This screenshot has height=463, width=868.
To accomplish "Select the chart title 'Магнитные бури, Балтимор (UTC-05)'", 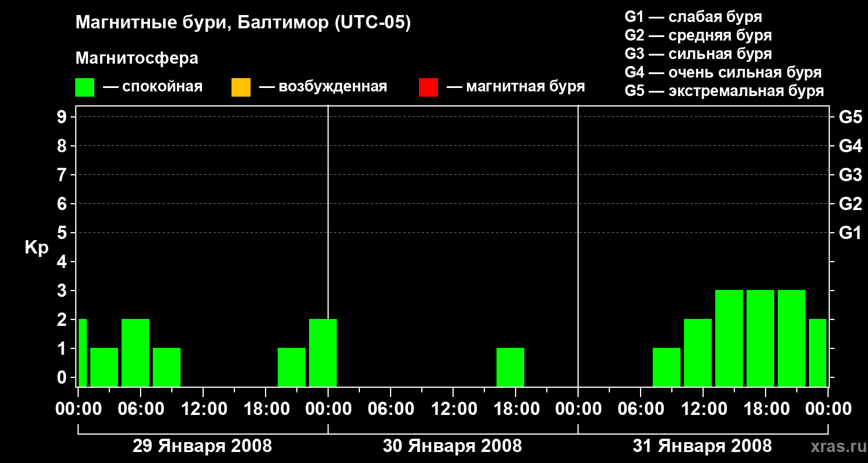I will (243, 23).
